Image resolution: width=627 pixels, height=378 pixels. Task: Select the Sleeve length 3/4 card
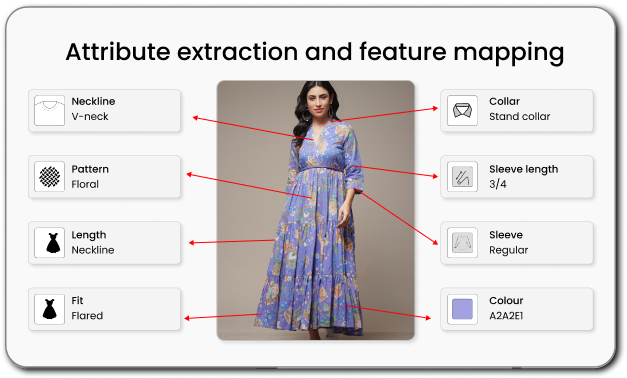click(517, 177)
